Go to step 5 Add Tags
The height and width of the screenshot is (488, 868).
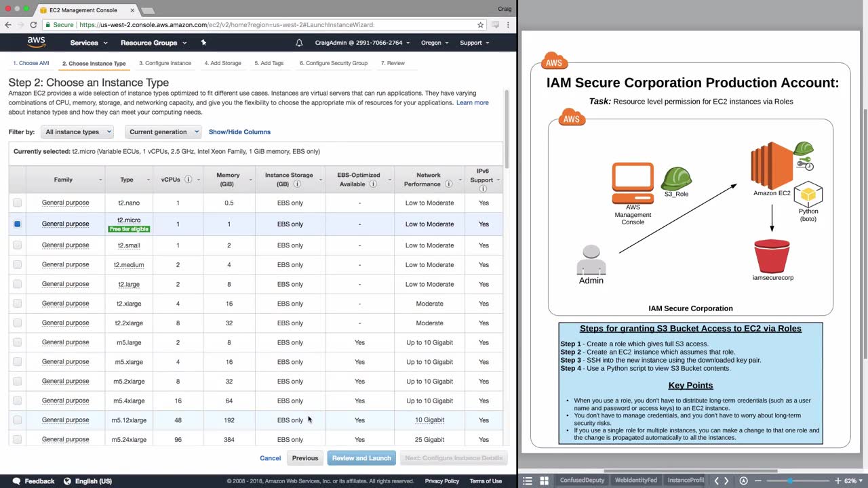click(x=269, y=63)
